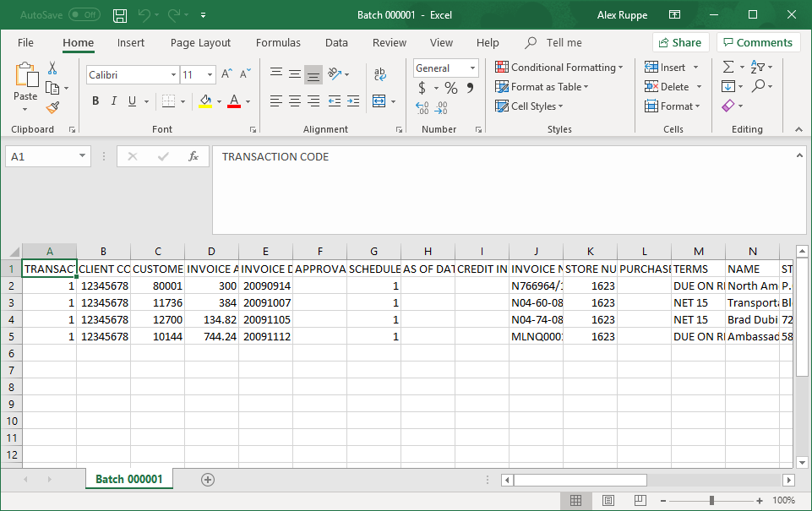Open the Conditional Formatting dropdown
The height and width of the screenshot is (511, 812).
[x=559, y=67]
